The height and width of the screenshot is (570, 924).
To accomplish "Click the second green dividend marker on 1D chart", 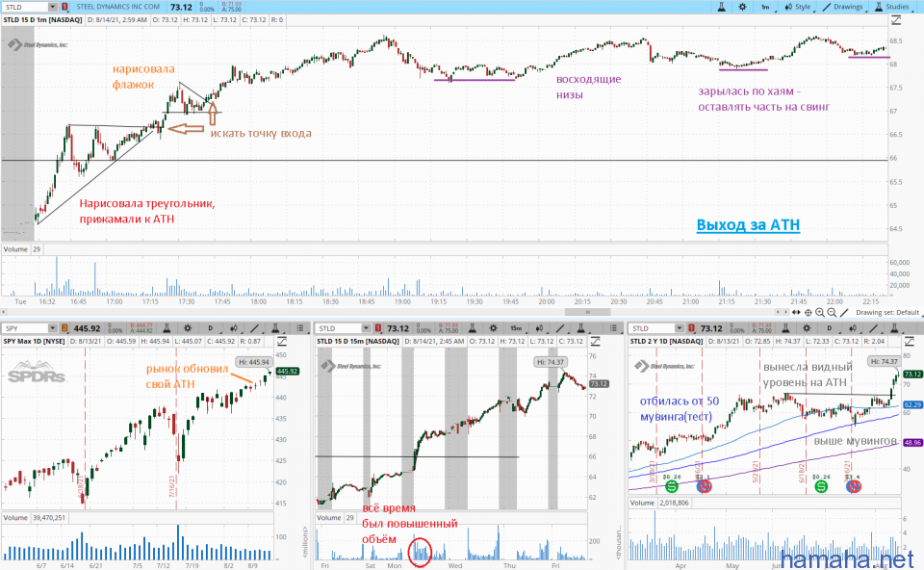I will [x=821, y=486].
